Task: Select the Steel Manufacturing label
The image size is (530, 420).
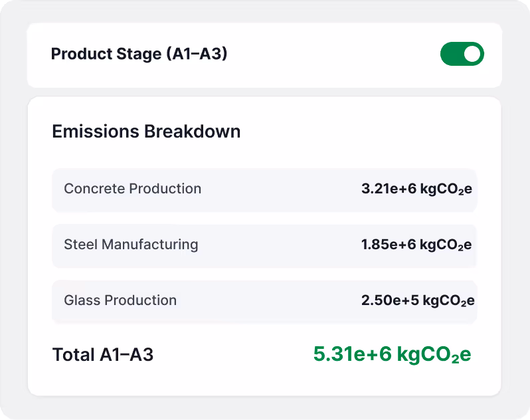Action: (131, 245)
